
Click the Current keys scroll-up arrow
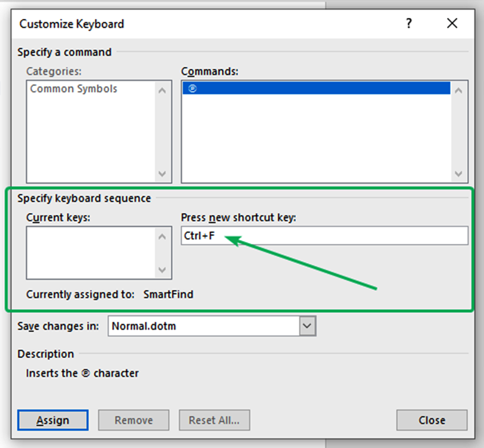tap(163, 237)
